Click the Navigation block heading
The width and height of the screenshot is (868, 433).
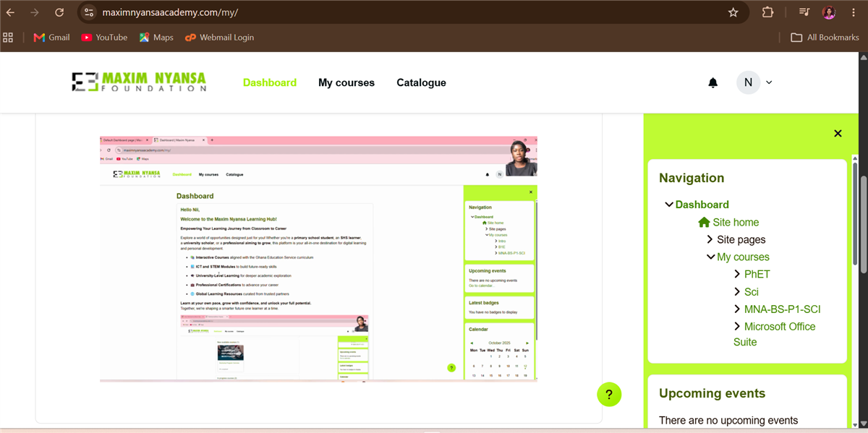(692, 178)
